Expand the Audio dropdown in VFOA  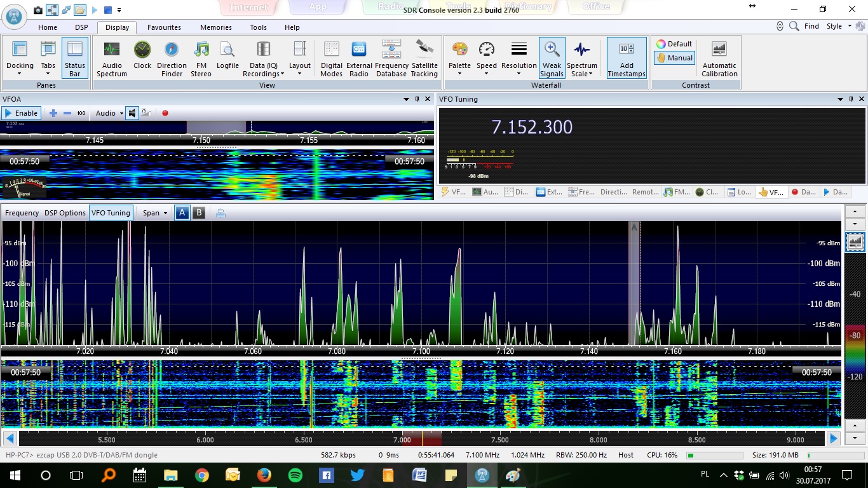[x=109, y=113]
